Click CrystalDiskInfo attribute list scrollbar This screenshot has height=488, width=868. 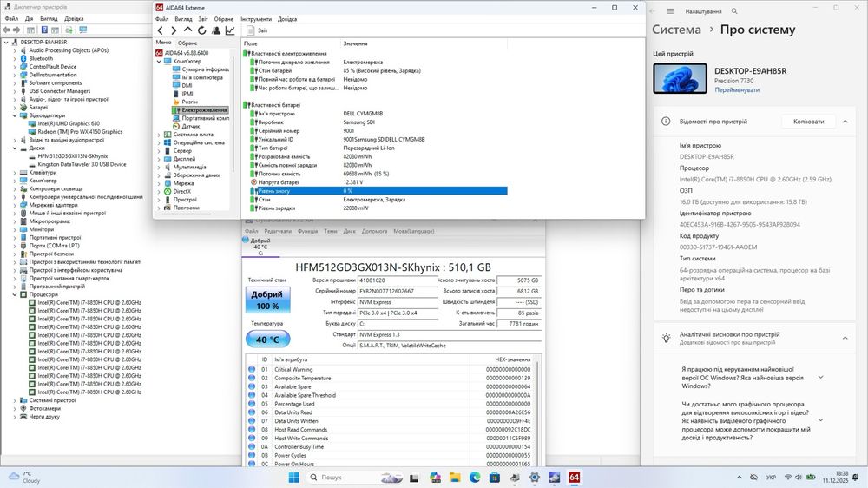(x=538, y=410)
